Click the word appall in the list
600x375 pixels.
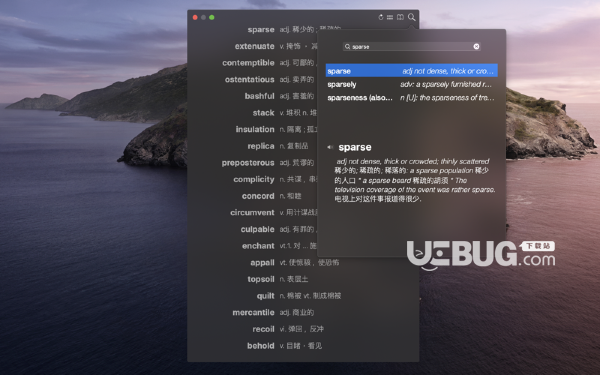click(262, 263)
